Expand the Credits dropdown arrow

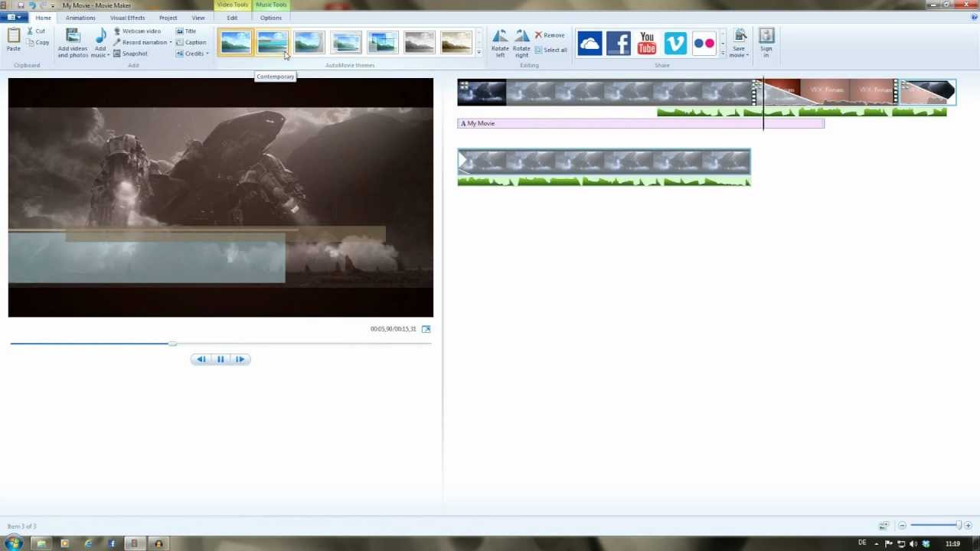coord(207,54)
